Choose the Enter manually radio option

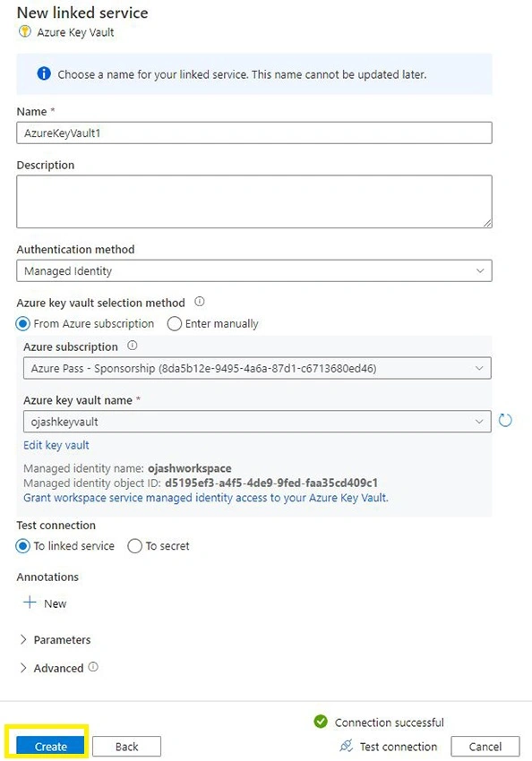(175, 324)
